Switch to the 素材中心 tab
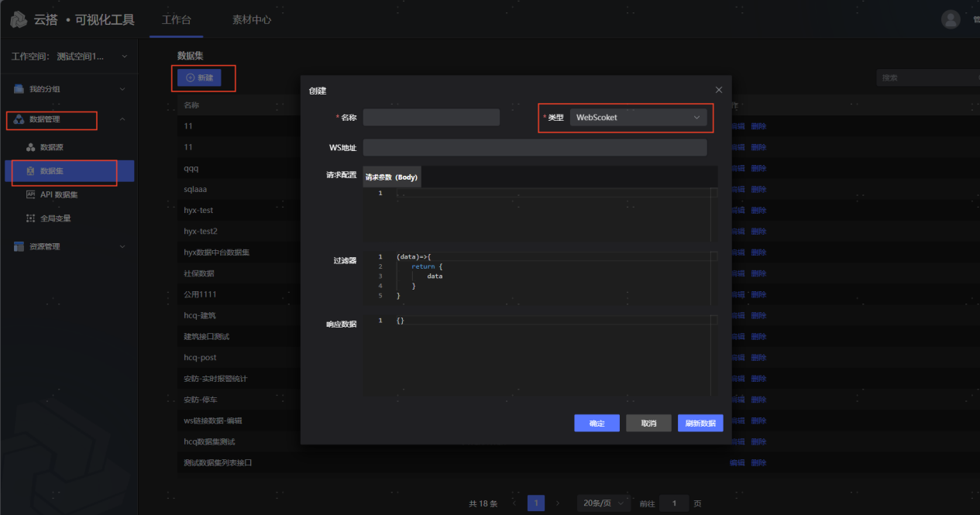The width and height of the screenshot is (980, 515). point(252,19)
